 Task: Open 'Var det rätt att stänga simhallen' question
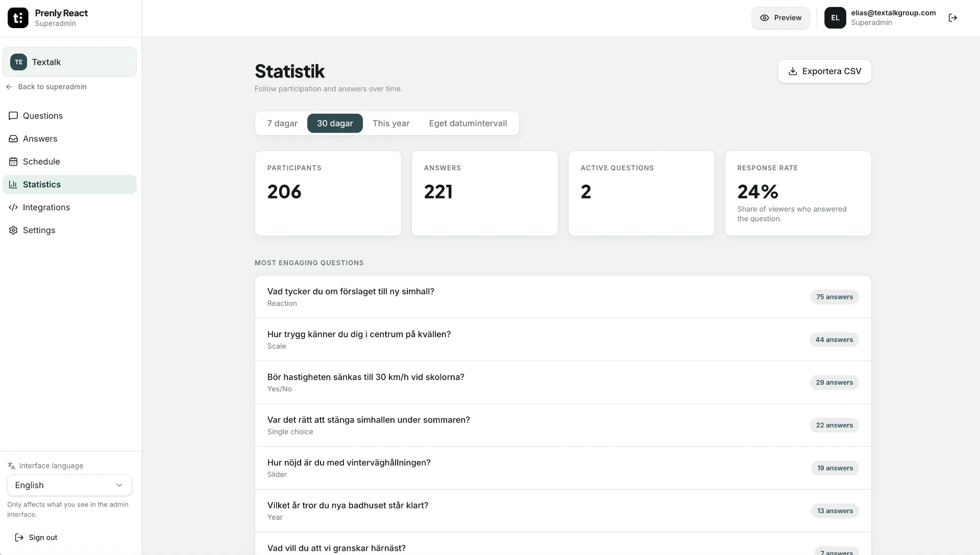(563, 425)
